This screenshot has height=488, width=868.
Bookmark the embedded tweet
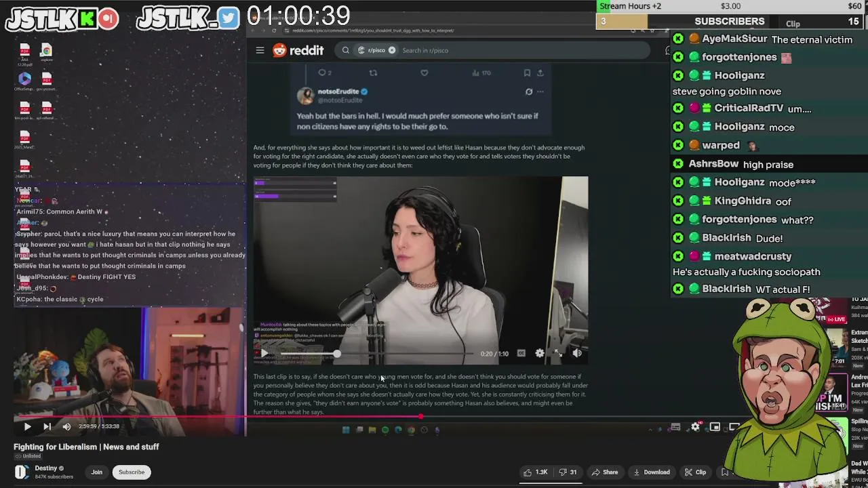point(527,73)
